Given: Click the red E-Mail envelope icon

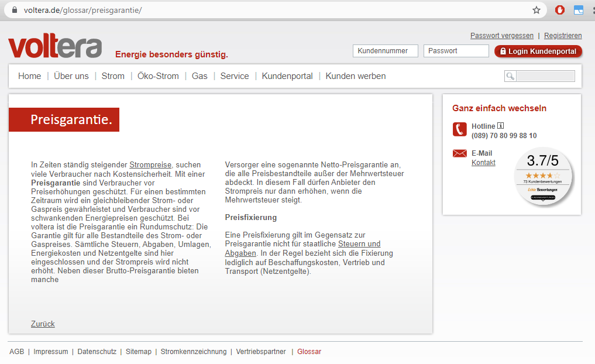Looking at the screenshot, I should tap(459, 153).
